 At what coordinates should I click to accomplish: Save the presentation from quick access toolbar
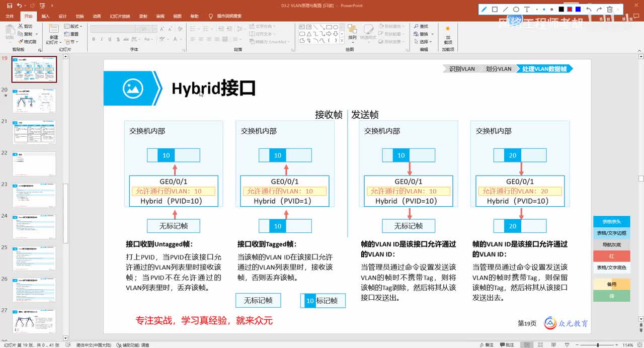10,6
